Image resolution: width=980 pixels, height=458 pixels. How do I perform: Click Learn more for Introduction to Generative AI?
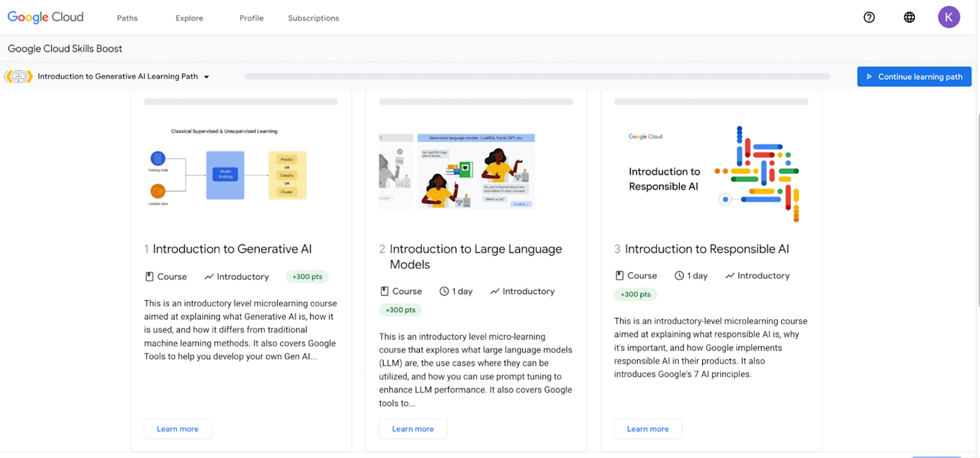click(x=178, y=429)
